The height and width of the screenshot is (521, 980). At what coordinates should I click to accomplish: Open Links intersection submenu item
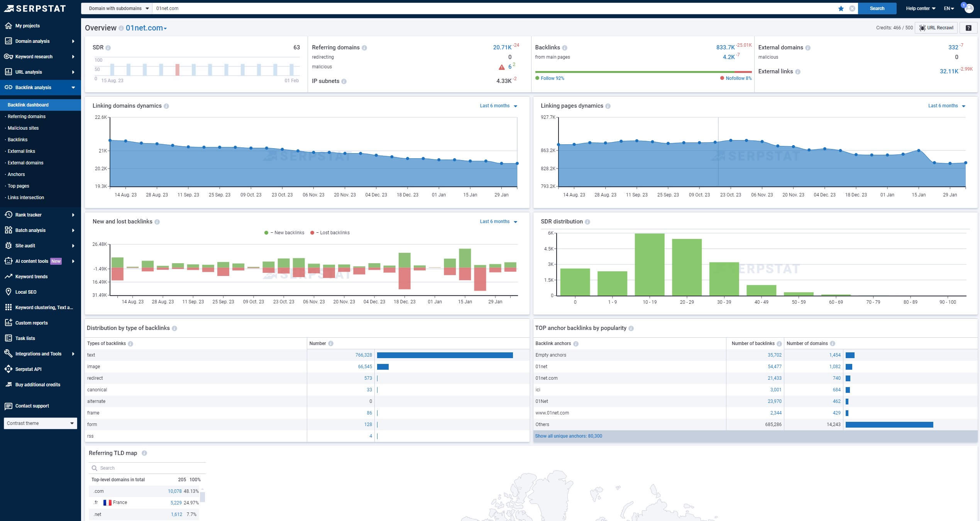pos(26,198)
